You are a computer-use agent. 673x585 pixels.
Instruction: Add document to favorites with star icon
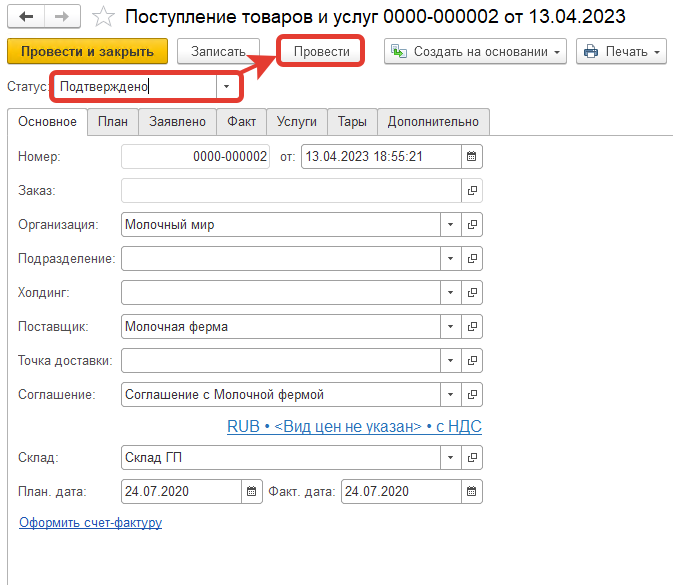pos(102,17)
